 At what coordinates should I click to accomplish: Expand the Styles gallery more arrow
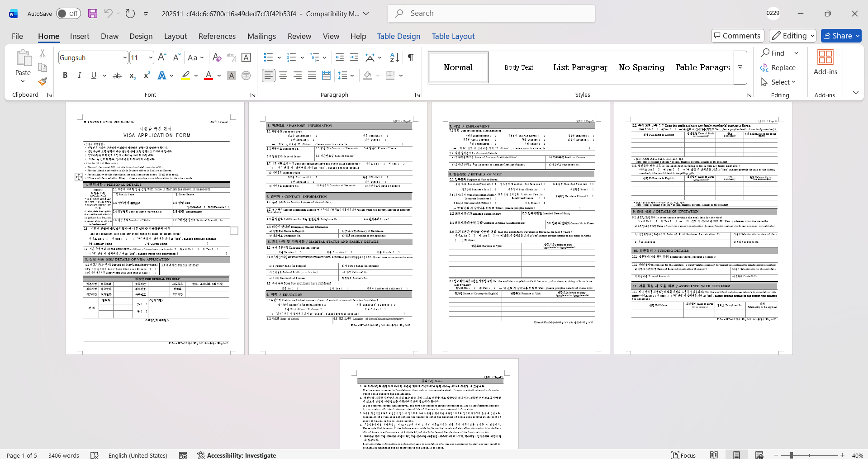pos(740,67)
